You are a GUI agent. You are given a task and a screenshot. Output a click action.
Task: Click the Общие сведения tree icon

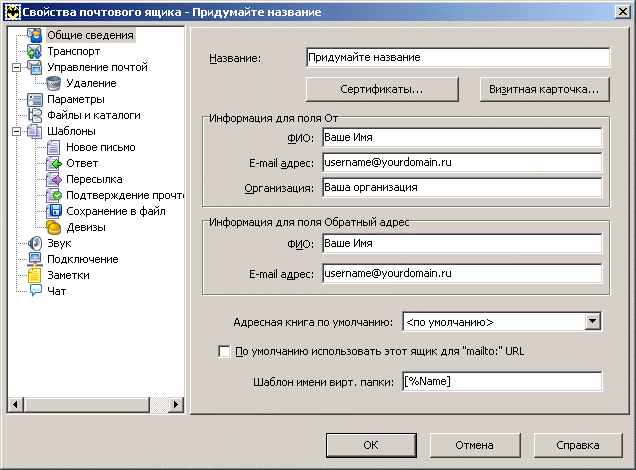coord(34,35)
